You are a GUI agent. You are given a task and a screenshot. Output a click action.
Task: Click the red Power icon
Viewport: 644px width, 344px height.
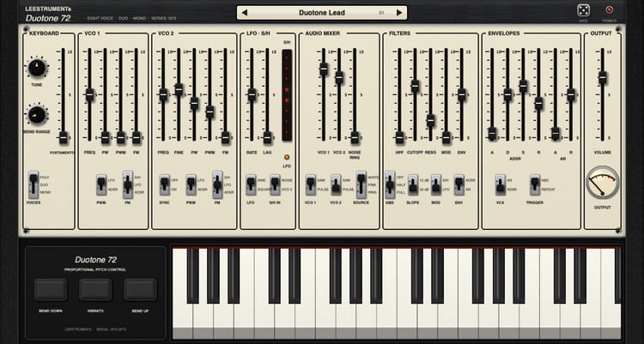pos(609,9)
